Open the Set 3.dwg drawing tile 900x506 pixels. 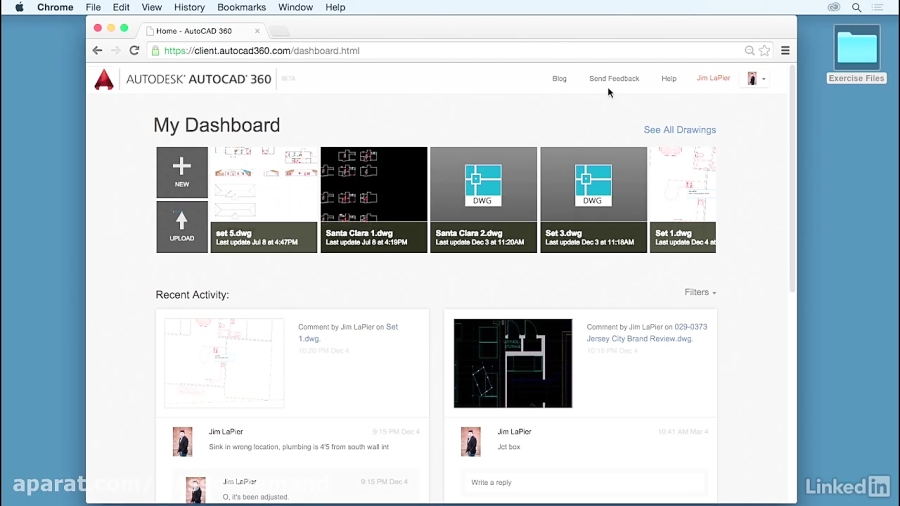tap(593, 200)
